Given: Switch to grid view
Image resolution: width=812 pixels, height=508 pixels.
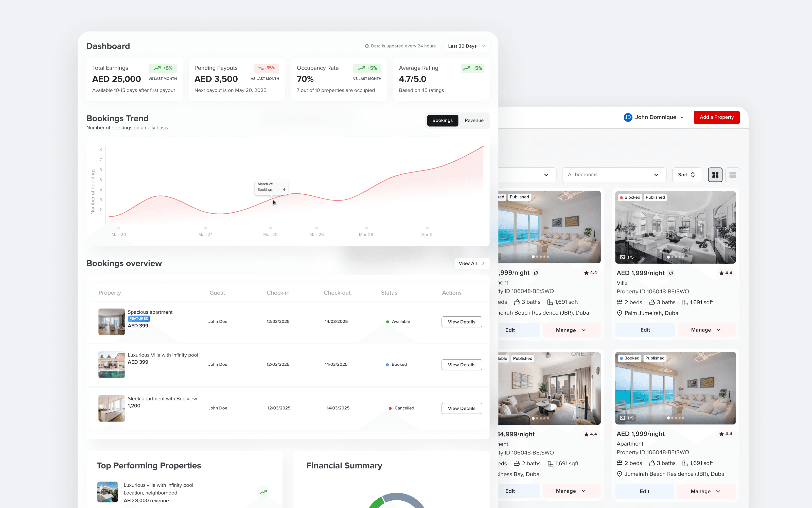Looking at the screenshot, I should click(x=715, y=175).
